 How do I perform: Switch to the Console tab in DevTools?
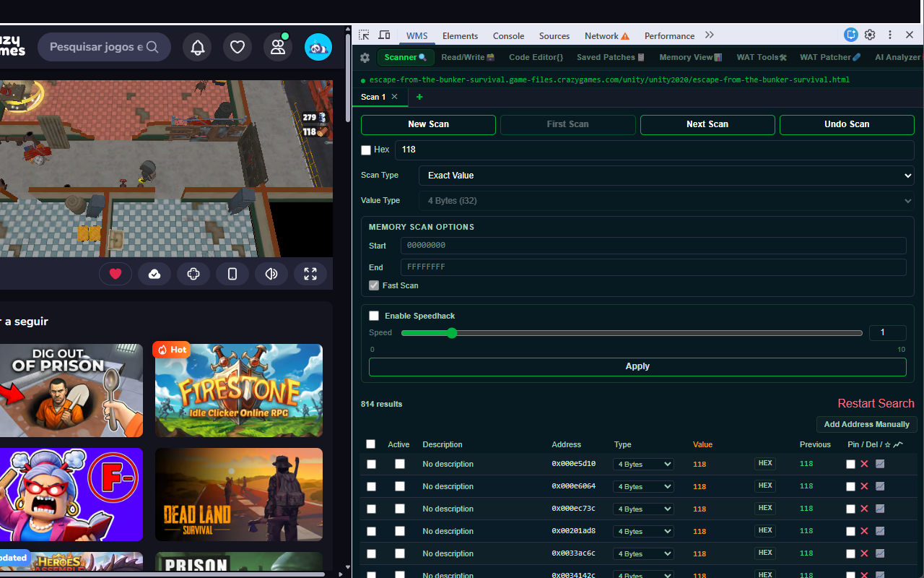508,36
